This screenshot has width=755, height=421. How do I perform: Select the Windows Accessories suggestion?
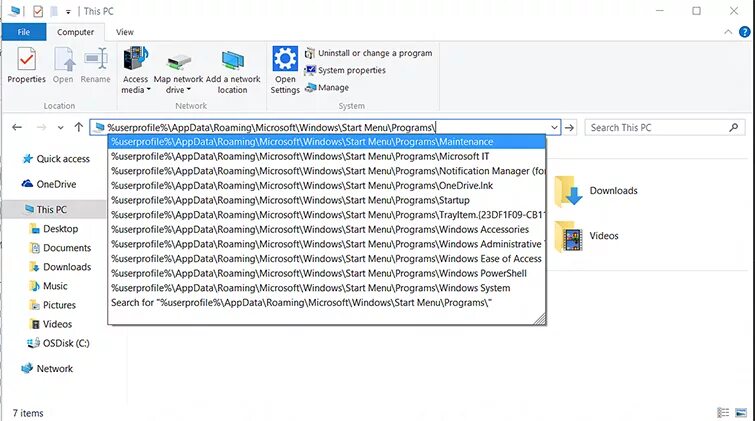327,229
